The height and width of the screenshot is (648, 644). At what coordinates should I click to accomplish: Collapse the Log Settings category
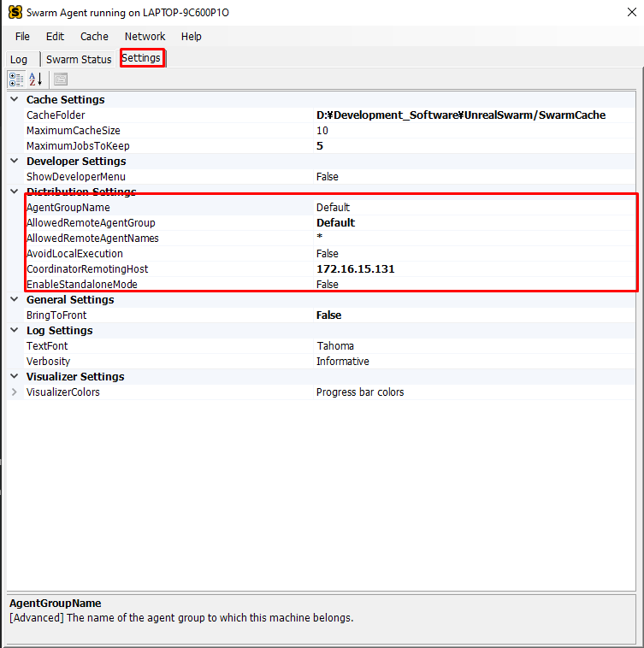15,331
